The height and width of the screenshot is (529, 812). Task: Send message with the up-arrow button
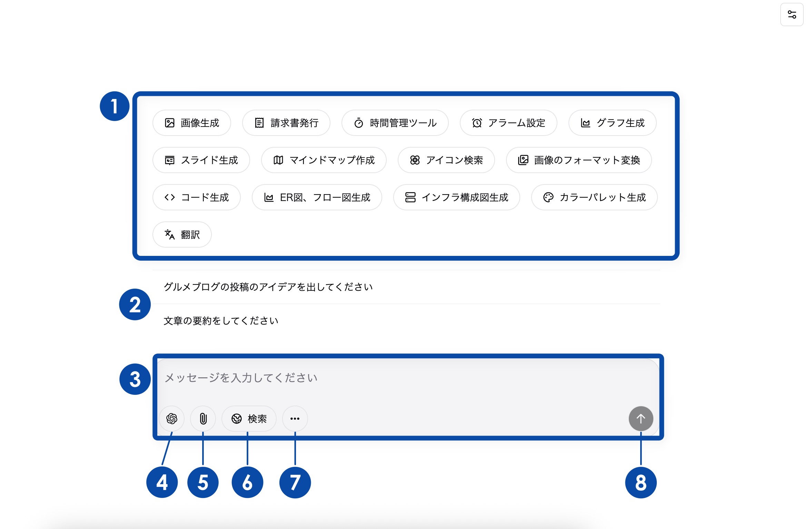click(641, 419)
